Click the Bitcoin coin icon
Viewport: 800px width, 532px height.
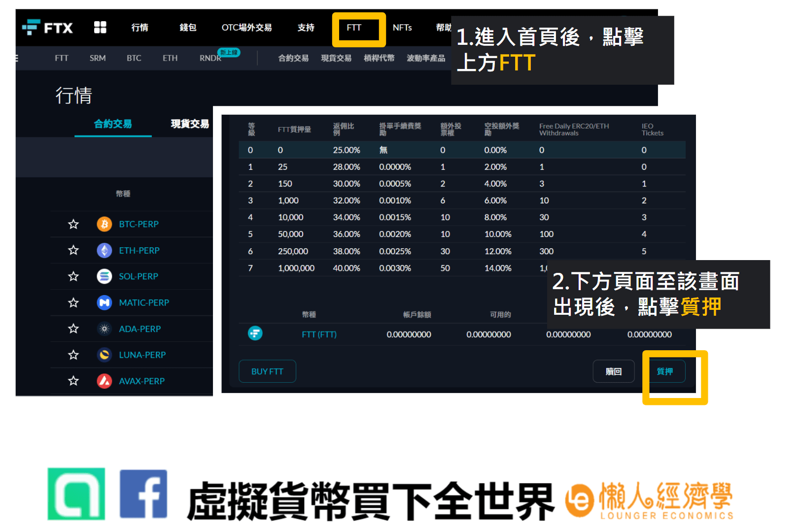point(104,225)
